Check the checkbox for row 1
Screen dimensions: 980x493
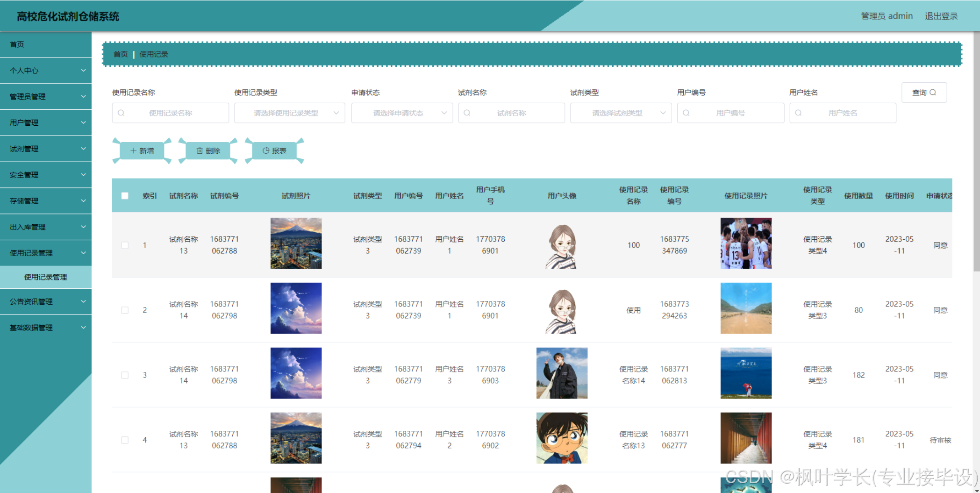[125, 245]
